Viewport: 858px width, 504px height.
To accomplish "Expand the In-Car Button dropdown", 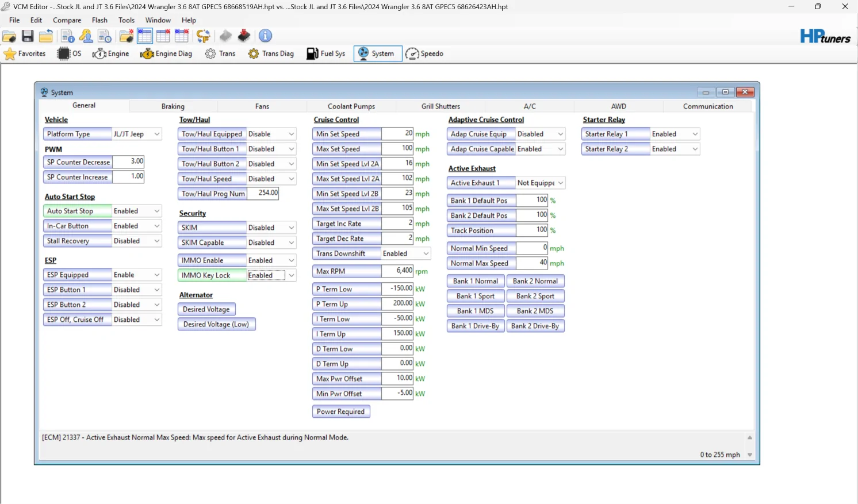I will 156,226.
